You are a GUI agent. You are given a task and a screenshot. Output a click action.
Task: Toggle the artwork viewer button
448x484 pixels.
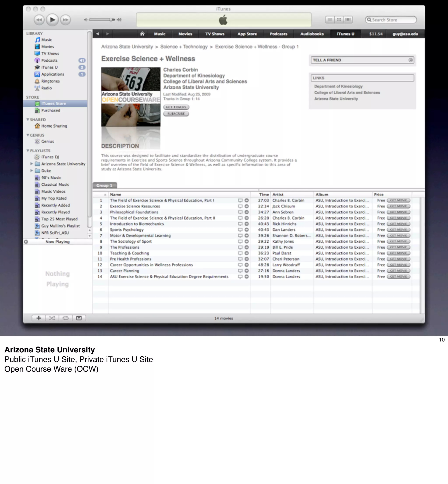79,318
